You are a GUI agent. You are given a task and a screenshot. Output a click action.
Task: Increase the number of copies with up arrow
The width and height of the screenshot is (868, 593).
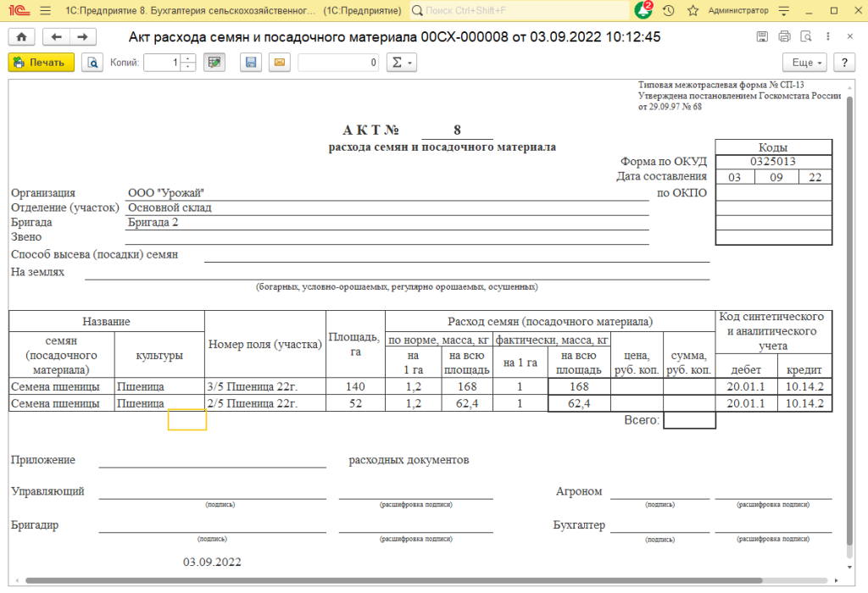[188, 58]
